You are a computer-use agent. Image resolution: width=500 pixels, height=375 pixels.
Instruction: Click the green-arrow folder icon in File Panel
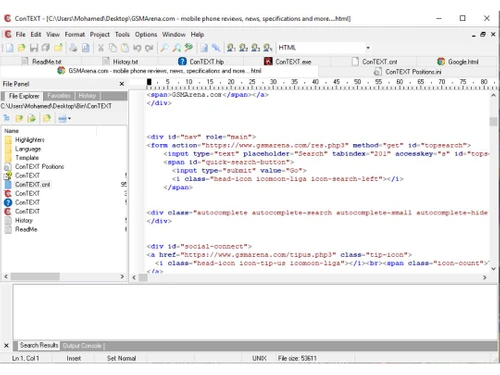pos(32,118)
